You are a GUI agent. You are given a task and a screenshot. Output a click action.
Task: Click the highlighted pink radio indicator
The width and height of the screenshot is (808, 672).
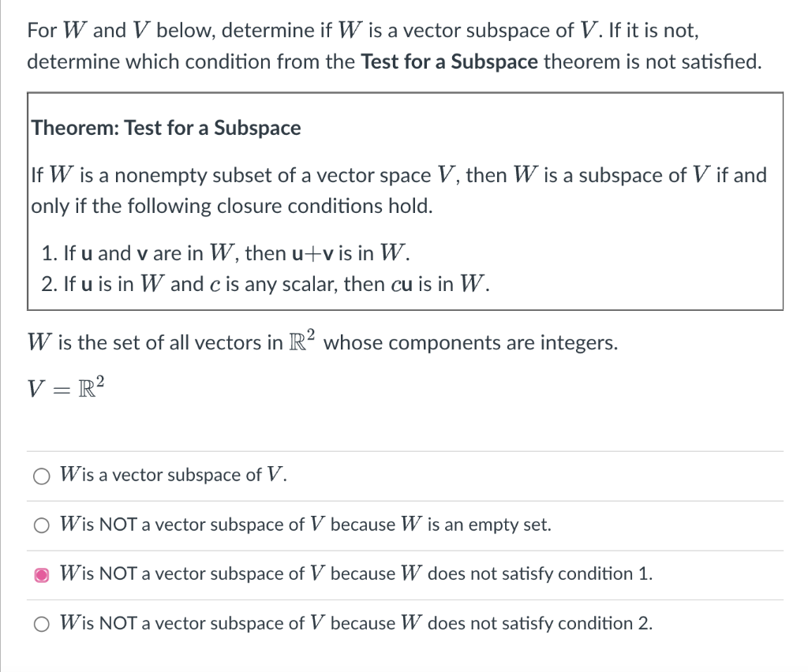[41, 574]
